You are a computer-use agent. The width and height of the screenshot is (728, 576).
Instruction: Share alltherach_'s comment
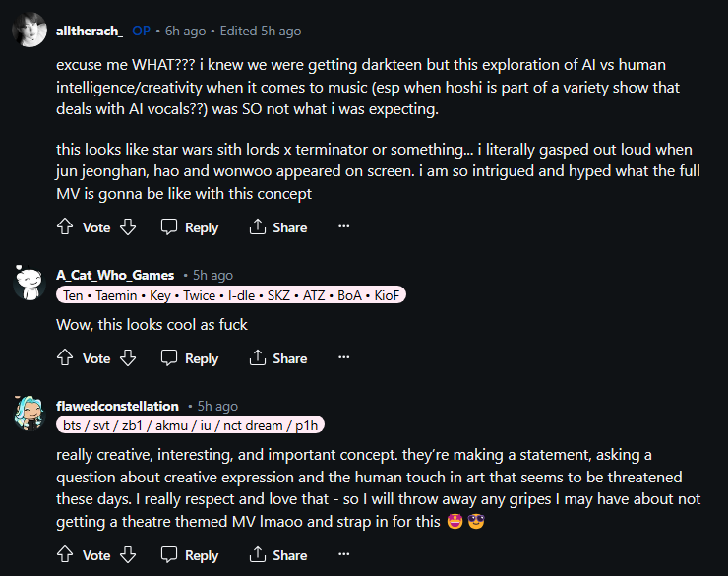click(278, 227)
